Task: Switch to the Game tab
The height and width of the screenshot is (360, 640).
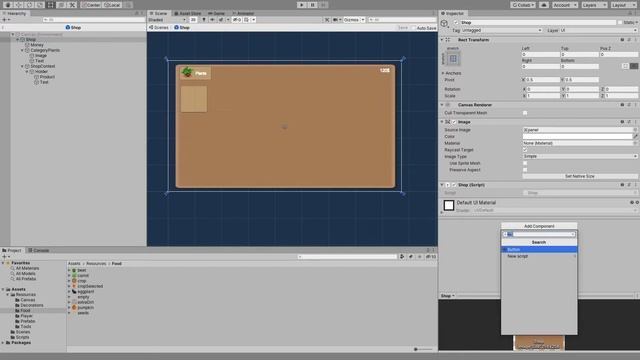Action: point(217,13)
